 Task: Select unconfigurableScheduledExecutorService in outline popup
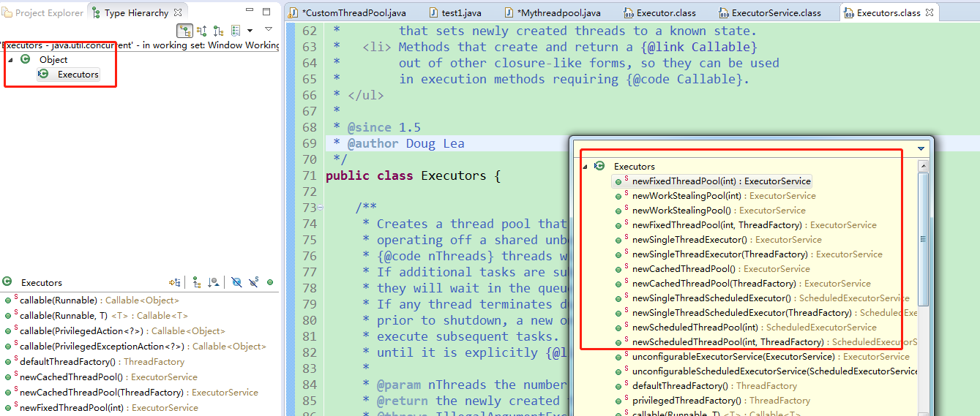765,371
